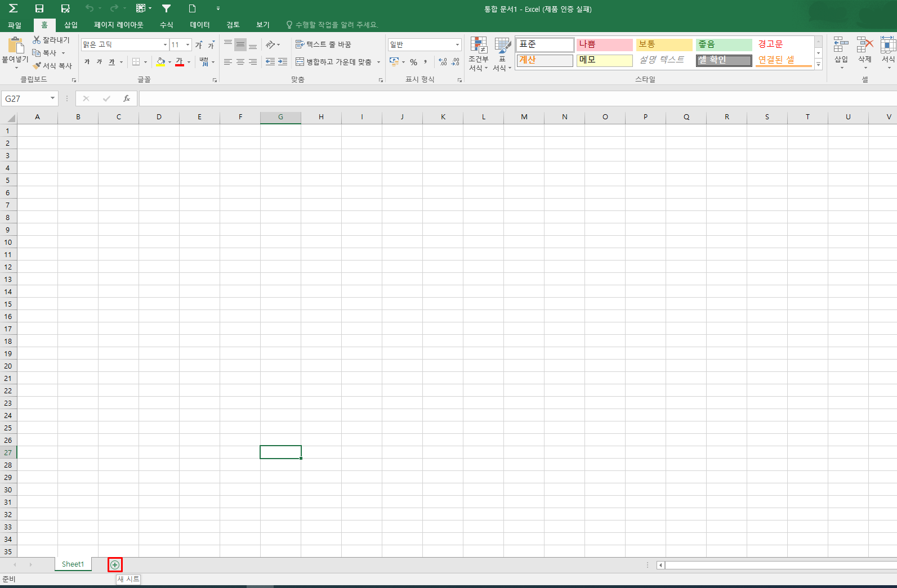
Task: Expand the cell styles gallery More arrow
Action: tap(818, 65)
